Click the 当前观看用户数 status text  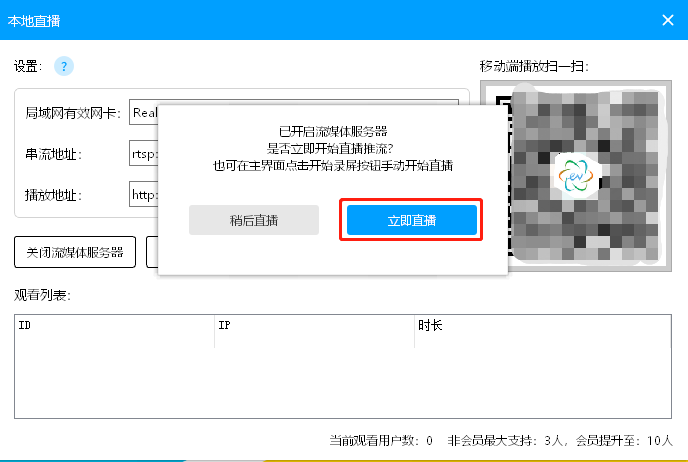[x=380, y=440]
